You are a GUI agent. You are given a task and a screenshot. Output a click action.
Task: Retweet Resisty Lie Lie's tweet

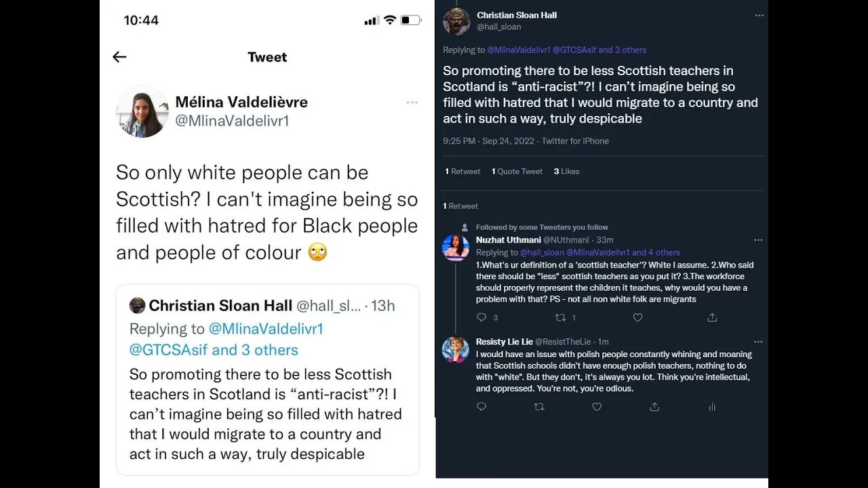pos(539,407)
